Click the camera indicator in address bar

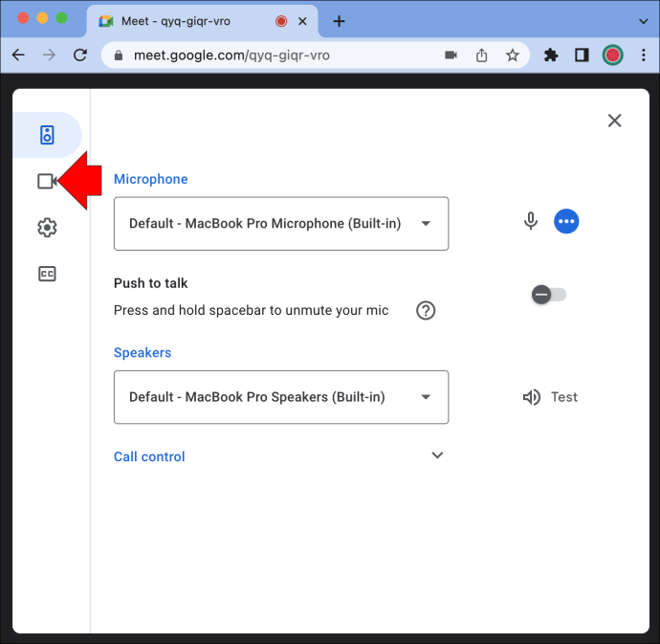click(x=451, y=56)
